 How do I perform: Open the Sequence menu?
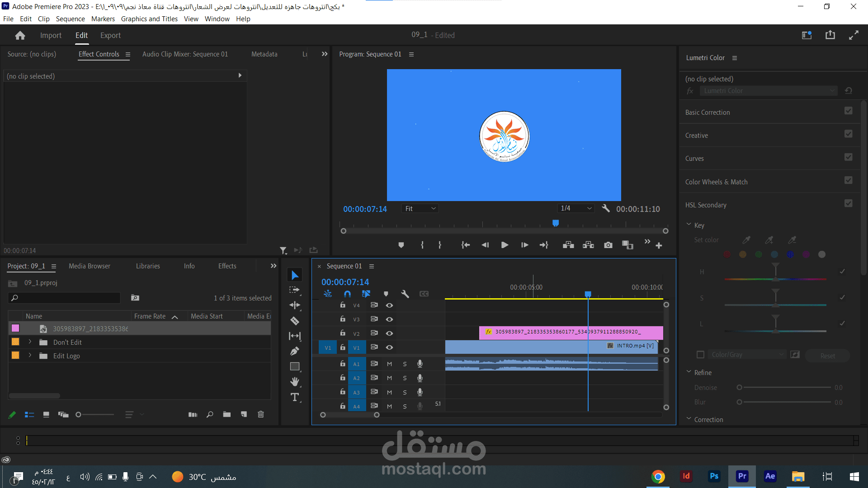(71, 19)
